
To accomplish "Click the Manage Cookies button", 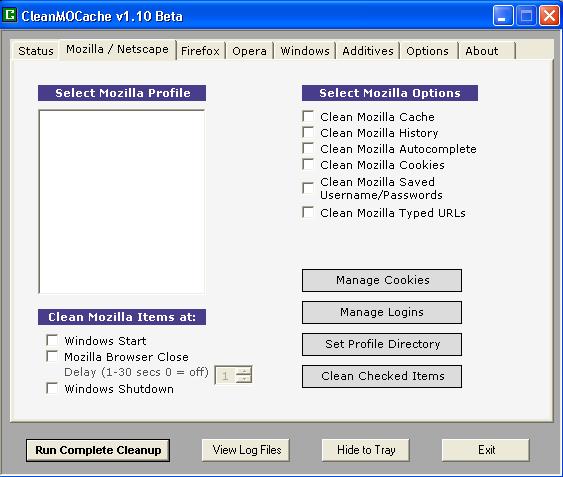I will (x=382, y=281).
